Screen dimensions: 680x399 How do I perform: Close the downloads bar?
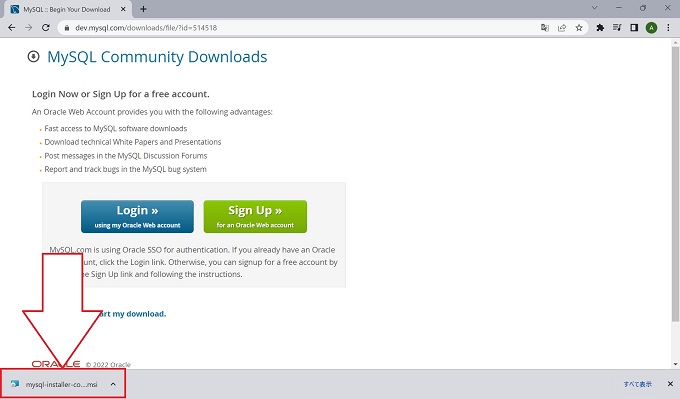point(670,384)
